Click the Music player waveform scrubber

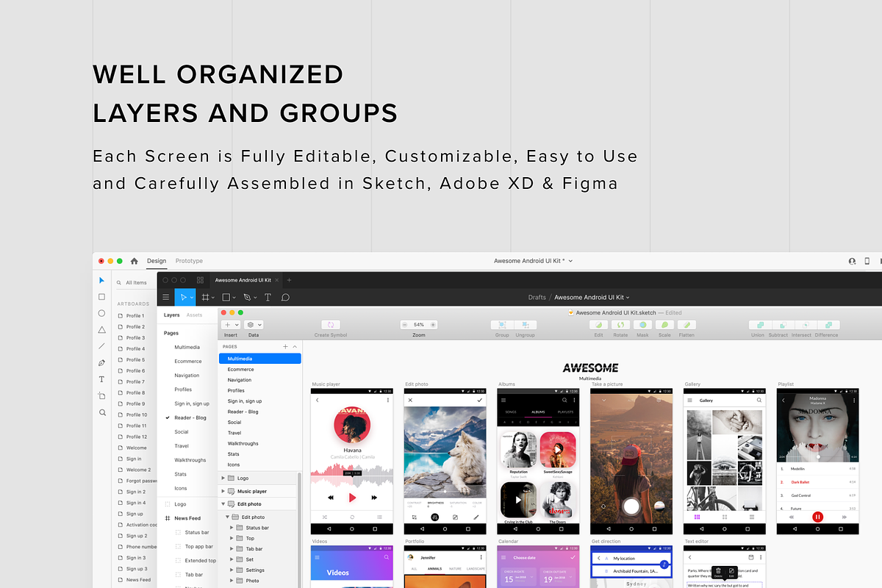tap(352, 474)
